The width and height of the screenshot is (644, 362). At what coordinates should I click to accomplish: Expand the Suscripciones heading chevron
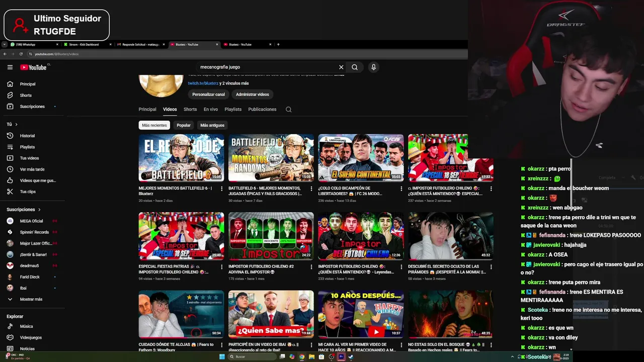click(x=39, y=210)
